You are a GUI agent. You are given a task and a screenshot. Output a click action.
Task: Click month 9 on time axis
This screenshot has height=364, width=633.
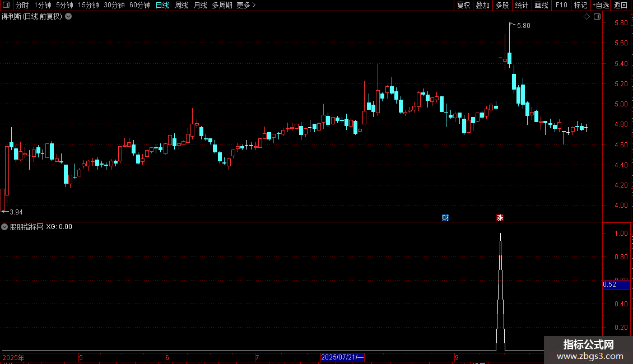click(x=457, y=357)
